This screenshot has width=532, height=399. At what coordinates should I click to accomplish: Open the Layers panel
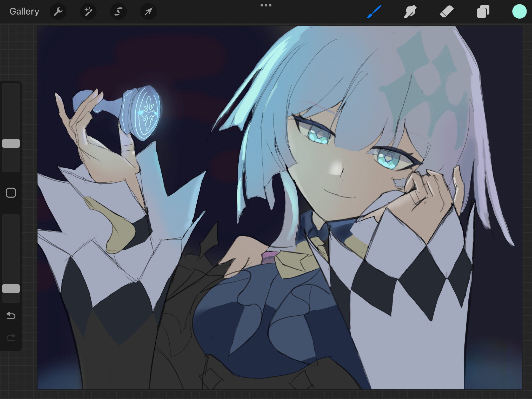(483, 11)
